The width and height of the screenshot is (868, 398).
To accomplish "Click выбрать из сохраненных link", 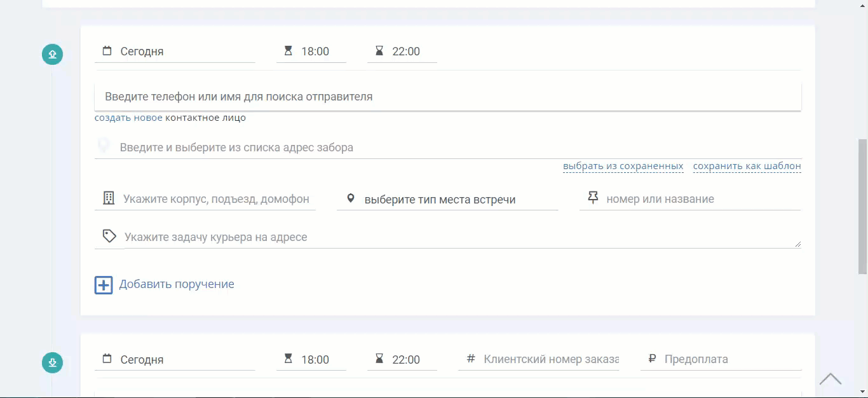I will pos(623,166).
